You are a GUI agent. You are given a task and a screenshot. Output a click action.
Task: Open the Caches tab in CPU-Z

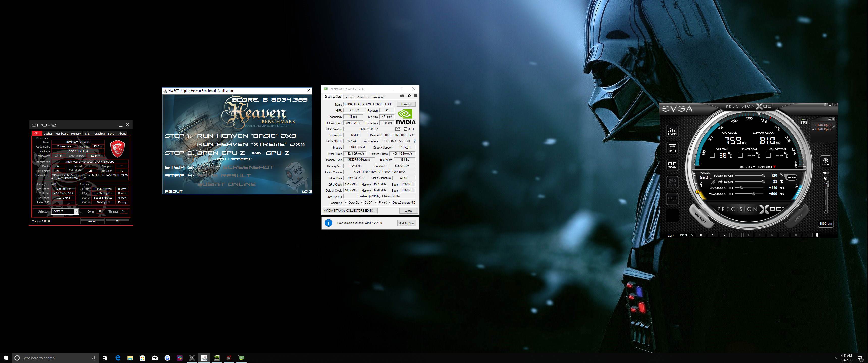48,134
